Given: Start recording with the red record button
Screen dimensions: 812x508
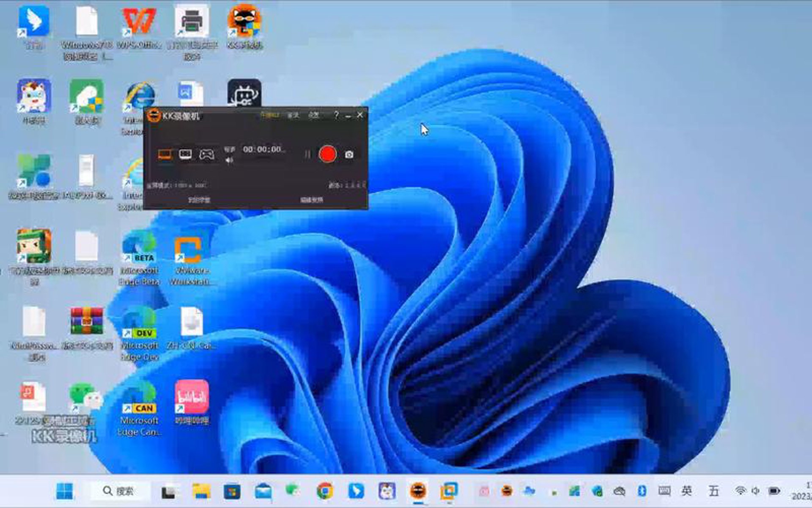Looking at the screenshot, I should point(327,154).
